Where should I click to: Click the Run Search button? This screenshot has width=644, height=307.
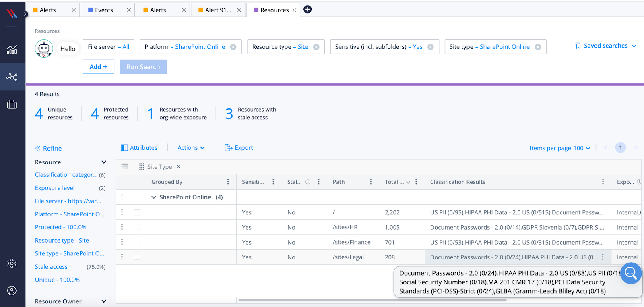[143, 67]
